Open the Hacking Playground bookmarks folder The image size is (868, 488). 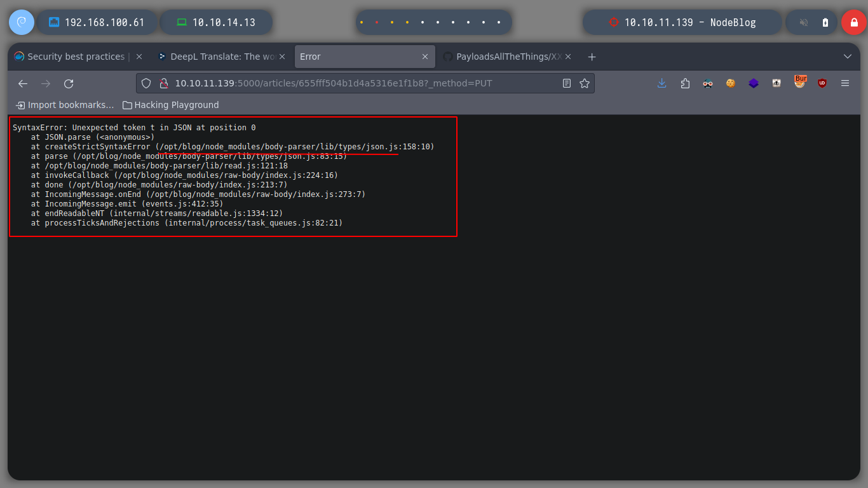(170, 105)
